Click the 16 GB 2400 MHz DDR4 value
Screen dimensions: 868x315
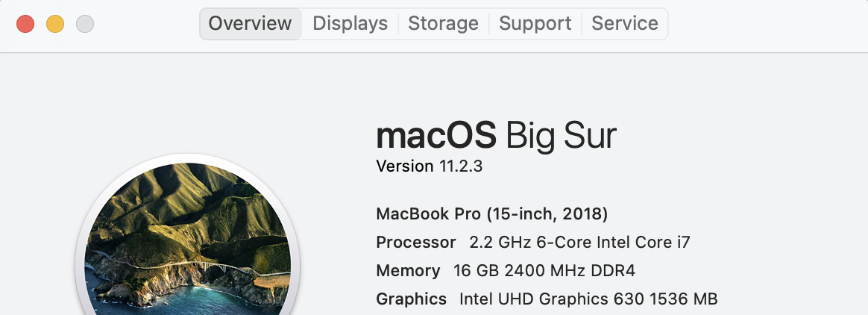pos(544,271)
